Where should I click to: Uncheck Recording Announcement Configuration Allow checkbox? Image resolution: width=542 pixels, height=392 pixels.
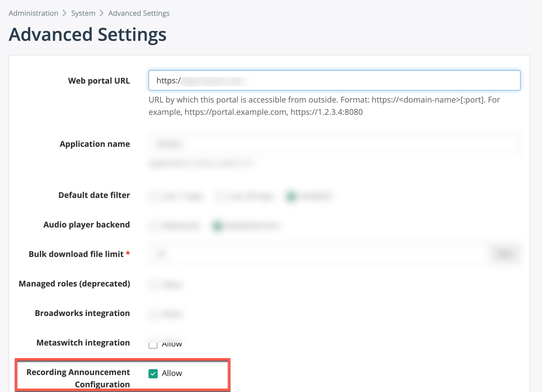tap(153, 374)
